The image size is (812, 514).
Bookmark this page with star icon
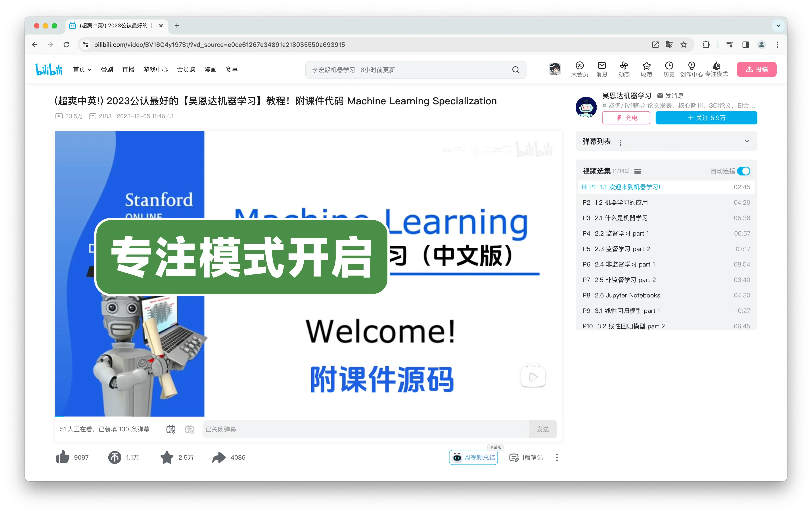pyautogui.click(x=684, y=44)
